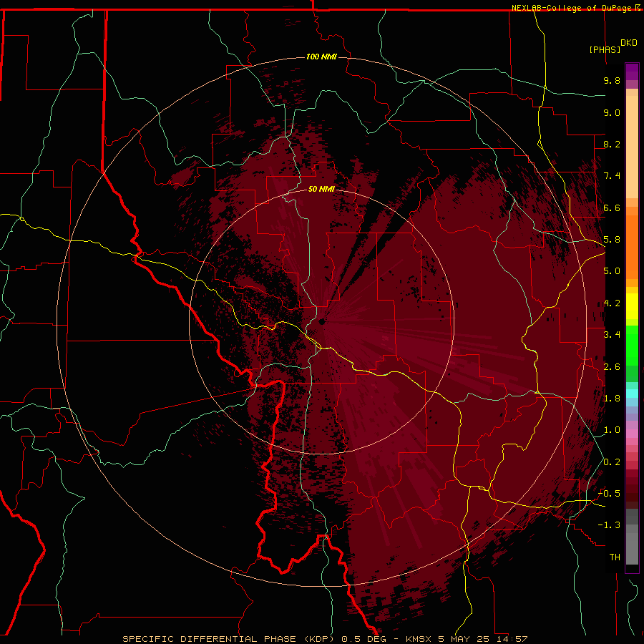The height and width of the screenshot is (644, 644).
Task: Click the yellow segment of the color bar
Action: pos(632,306)
